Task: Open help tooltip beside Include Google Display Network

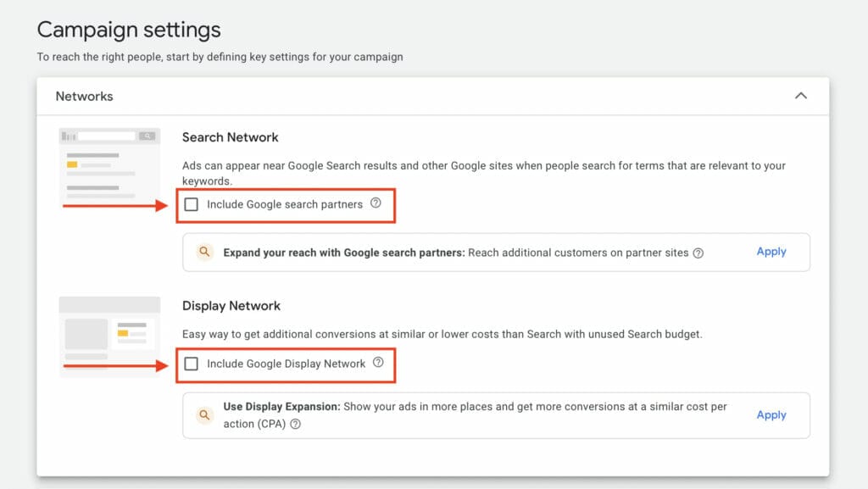Action: pyautogui.click(x=379, y=364)
